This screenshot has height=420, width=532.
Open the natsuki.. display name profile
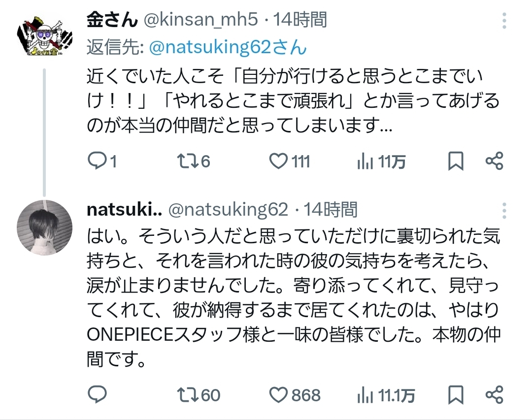pos(124,210)
